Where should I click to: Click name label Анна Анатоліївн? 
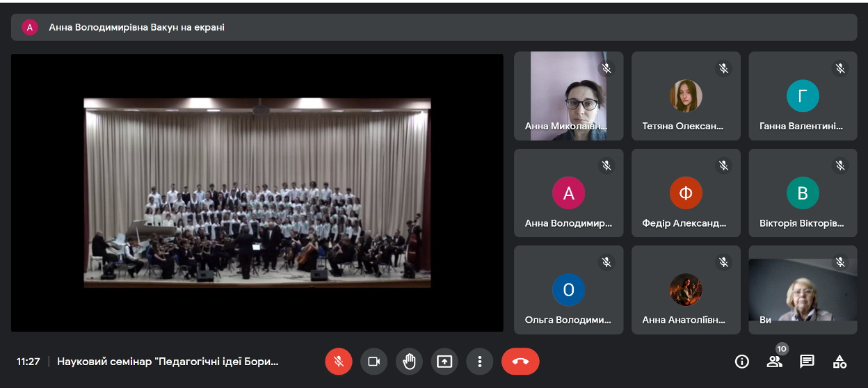[x=684, y=321]
